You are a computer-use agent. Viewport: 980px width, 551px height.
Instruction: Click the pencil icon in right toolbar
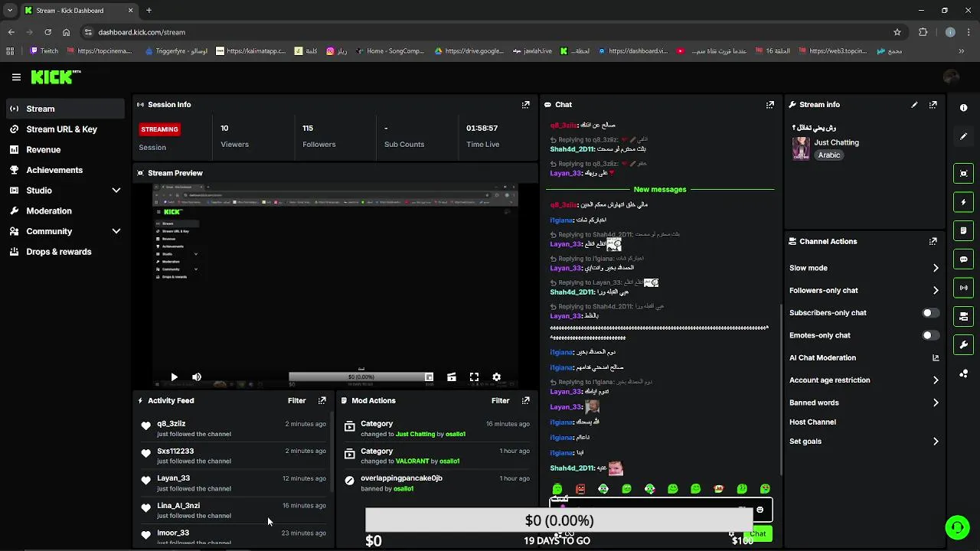pos(964,136)
